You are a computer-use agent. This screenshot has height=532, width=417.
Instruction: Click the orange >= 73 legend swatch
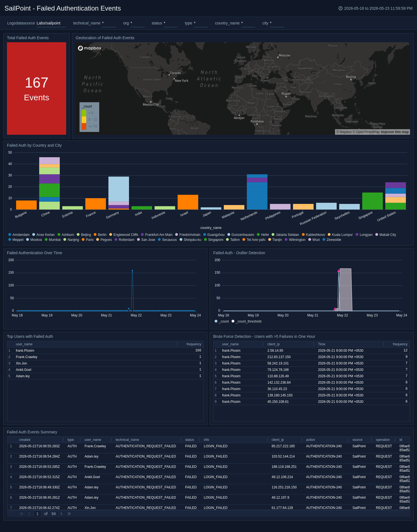click(x=84, y=126)
